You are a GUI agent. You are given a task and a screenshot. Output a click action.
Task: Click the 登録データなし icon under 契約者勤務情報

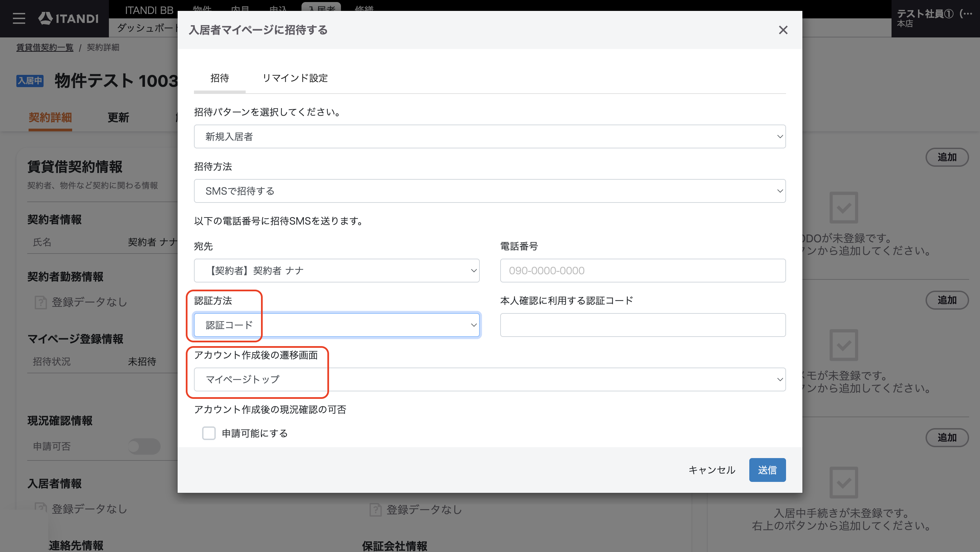pyautogui.click(x=41, y=303)
